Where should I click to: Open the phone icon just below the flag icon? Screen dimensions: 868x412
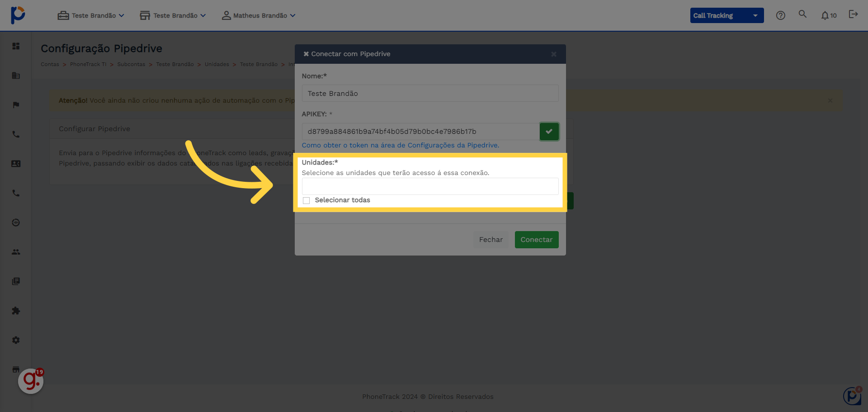coord(16,134)
